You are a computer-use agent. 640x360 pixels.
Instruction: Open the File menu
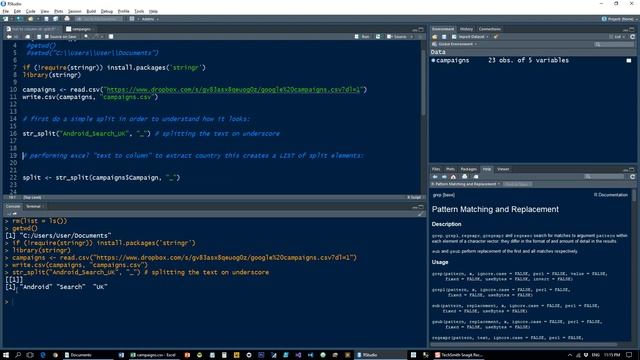[x=6, y=11]
